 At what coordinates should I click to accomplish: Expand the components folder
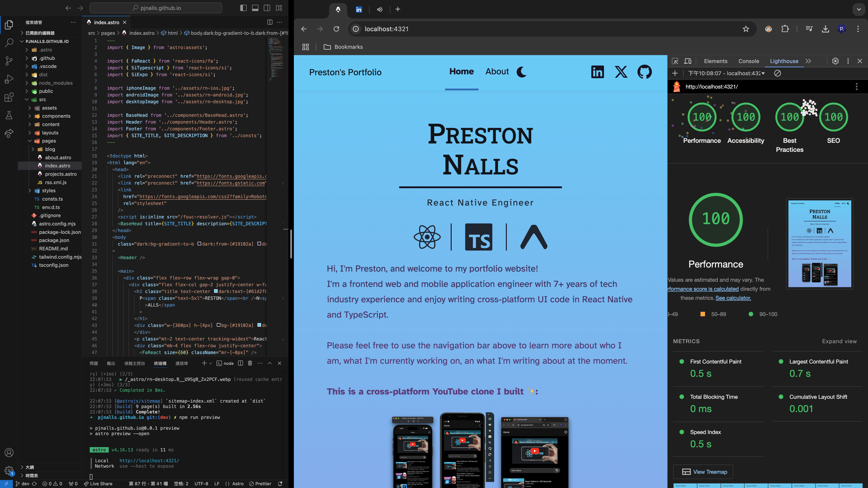click(x=30, y=116)
